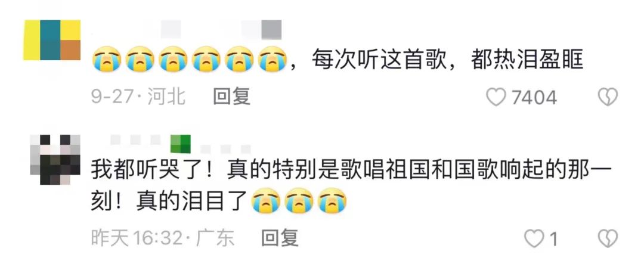Click the 昨天 16:32·广东 timestamp

[163, 238]
